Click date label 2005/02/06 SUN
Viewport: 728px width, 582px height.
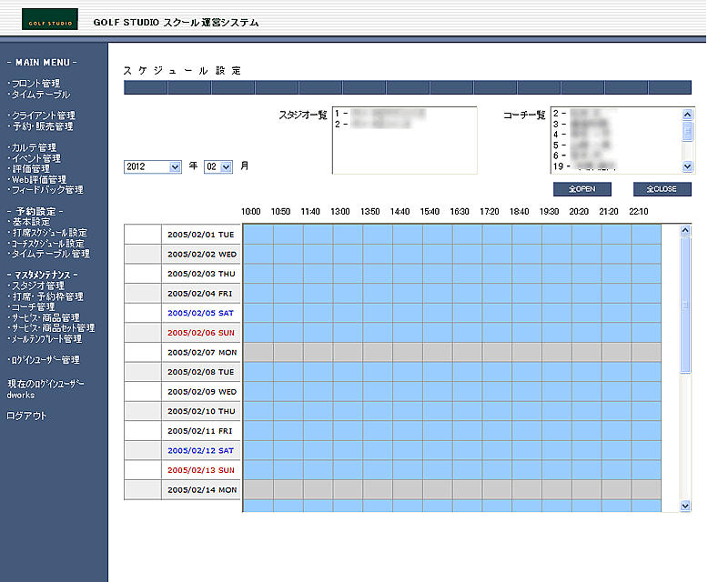click(x=200, y=333)
